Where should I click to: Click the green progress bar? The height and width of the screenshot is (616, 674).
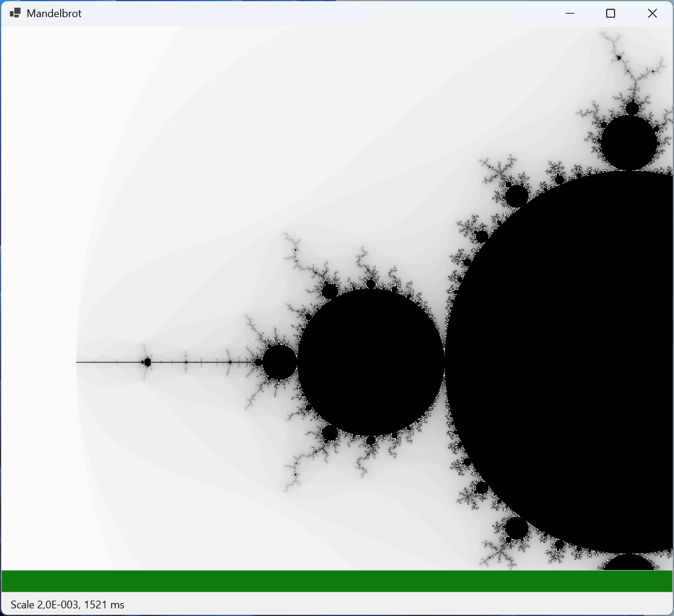[x=337, y=581]
